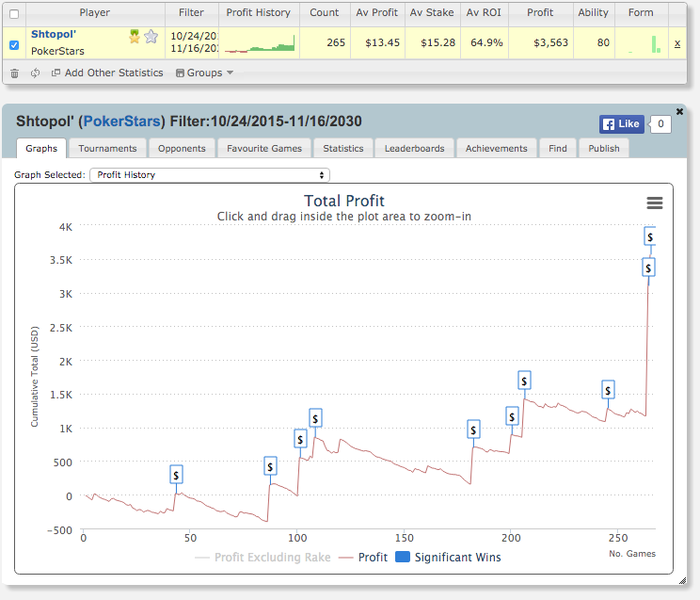Sort table by the Ability column header
The image size is (700, 600).
coord(593,12)
